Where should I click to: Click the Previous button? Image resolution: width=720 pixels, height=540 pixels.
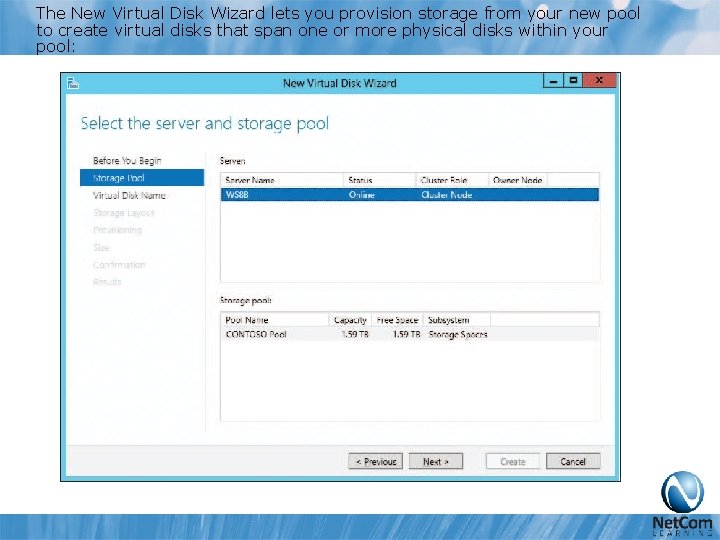point(376,461)
